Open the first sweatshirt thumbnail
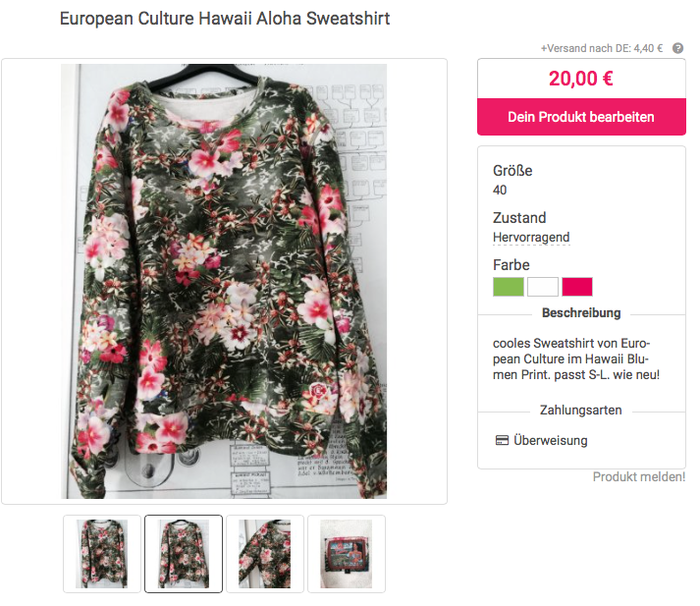The width and height of the screenshot is (700, 606). tap(102, 554)
